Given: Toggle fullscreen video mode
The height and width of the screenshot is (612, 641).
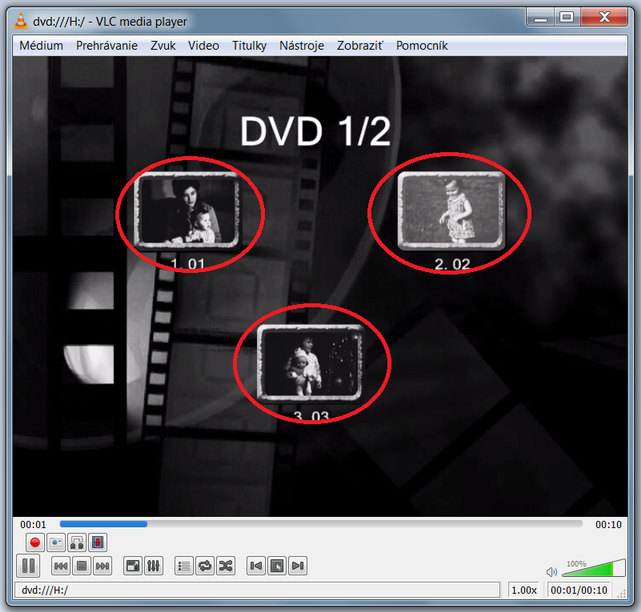Looking at the screenshot, I should tap(133, 566).
